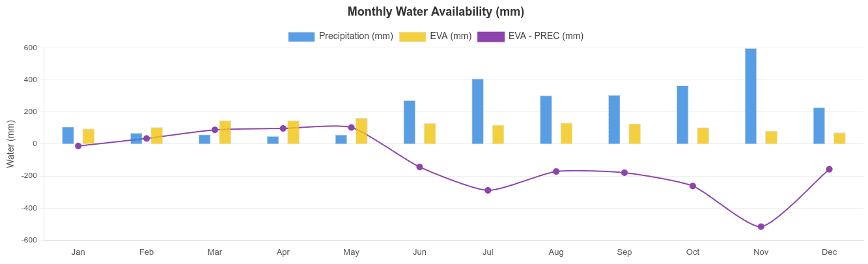Screen dimensions: 868x264
Task: Click the May yellow EVA bar
Action: [x=361, y=131]
